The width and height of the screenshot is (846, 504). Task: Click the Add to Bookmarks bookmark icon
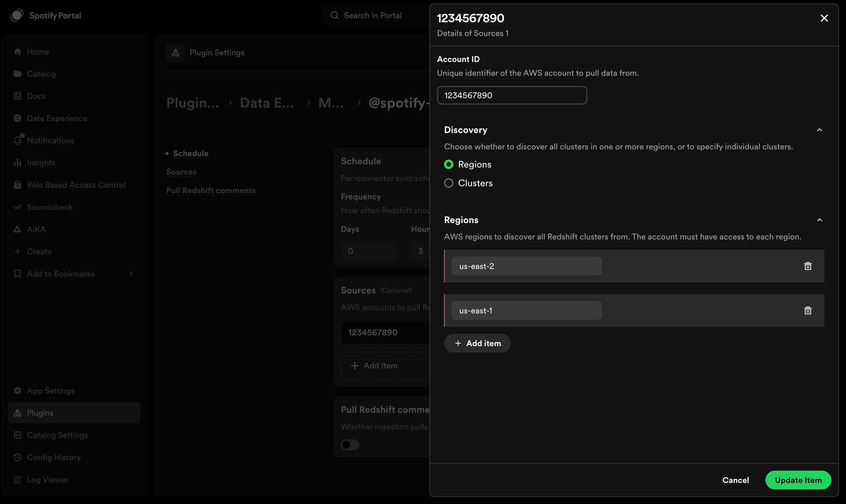[17, 274]
